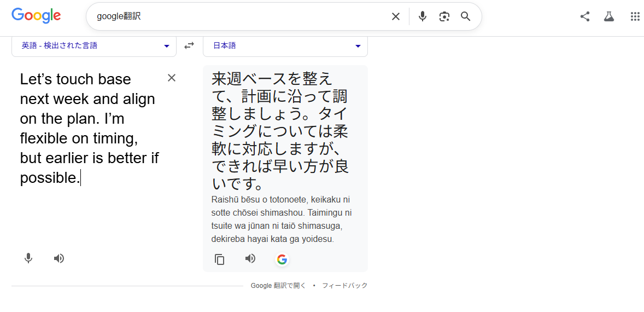Viewport: 644px width, 312px height.
Task: Open Search Labs flask icon
Action: coord(609,16)
